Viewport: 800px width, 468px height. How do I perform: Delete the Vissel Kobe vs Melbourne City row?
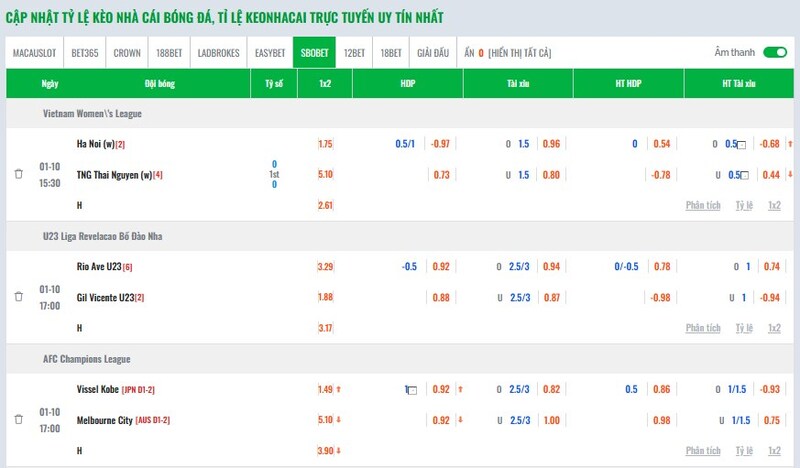click(18, 420)
